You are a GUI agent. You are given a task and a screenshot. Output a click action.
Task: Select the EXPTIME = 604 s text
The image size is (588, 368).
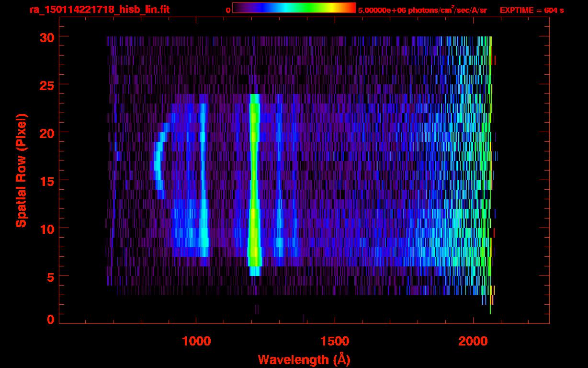[531, 10]
